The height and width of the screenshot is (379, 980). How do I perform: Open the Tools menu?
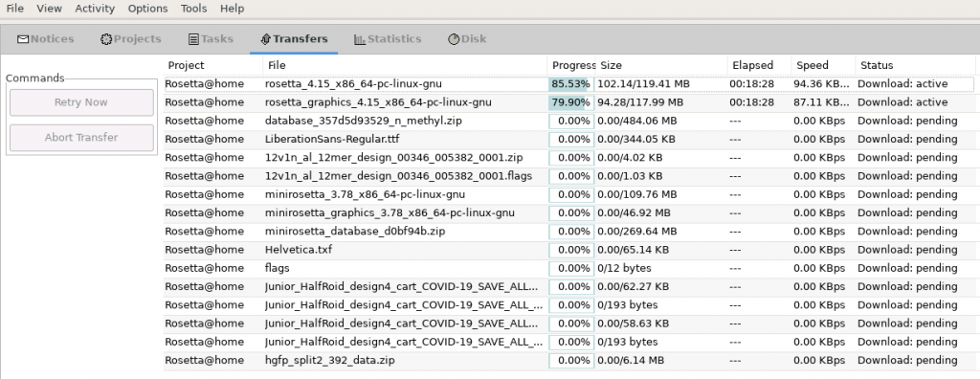(x=193, y=9)
